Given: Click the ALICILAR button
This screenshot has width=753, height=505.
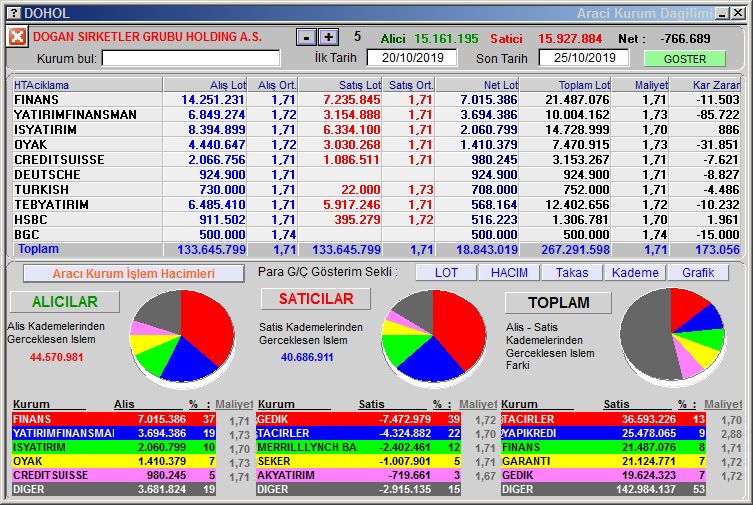Looking at the screenshot, I should (65, 301).
